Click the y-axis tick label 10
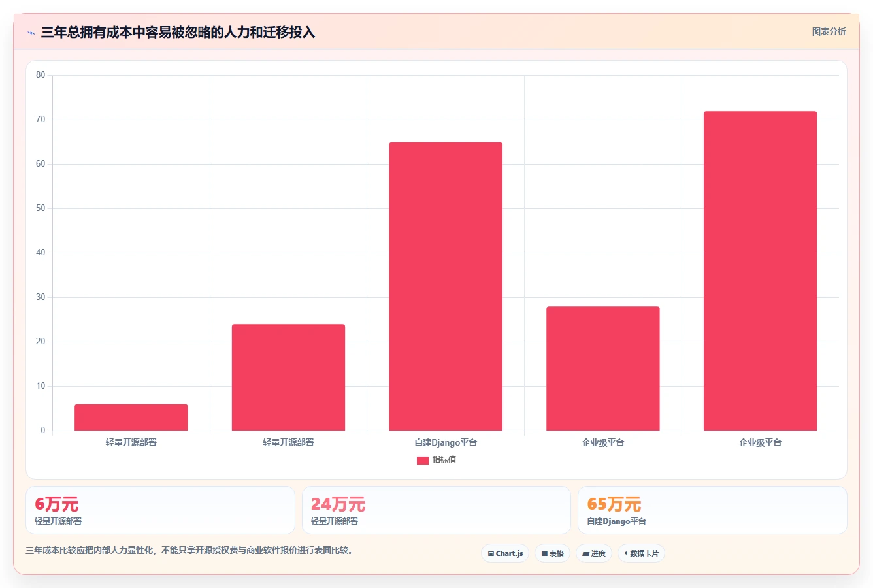Screen dimensions: 873x588 (x=41, y=386)
